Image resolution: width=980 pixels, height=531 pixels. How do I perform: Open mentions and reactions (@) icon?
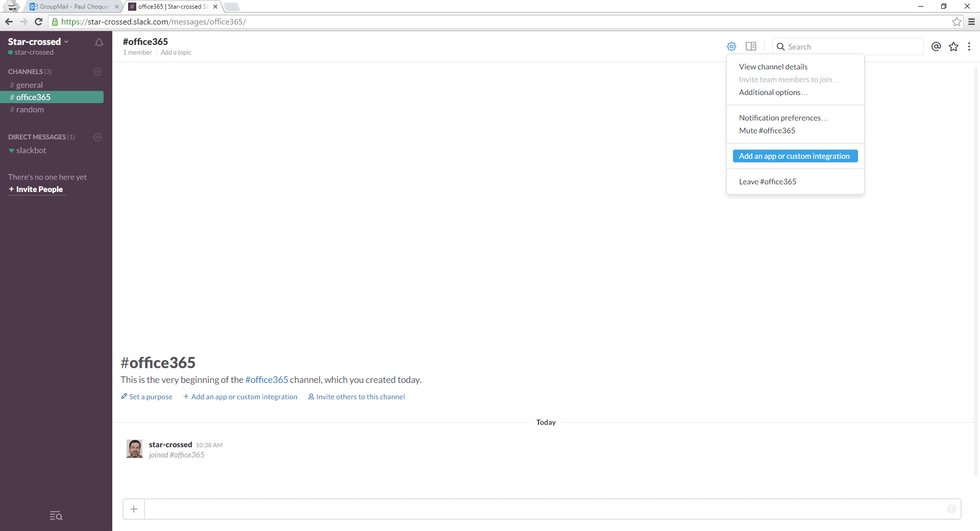pyautogui.click(x=936, y=46)
